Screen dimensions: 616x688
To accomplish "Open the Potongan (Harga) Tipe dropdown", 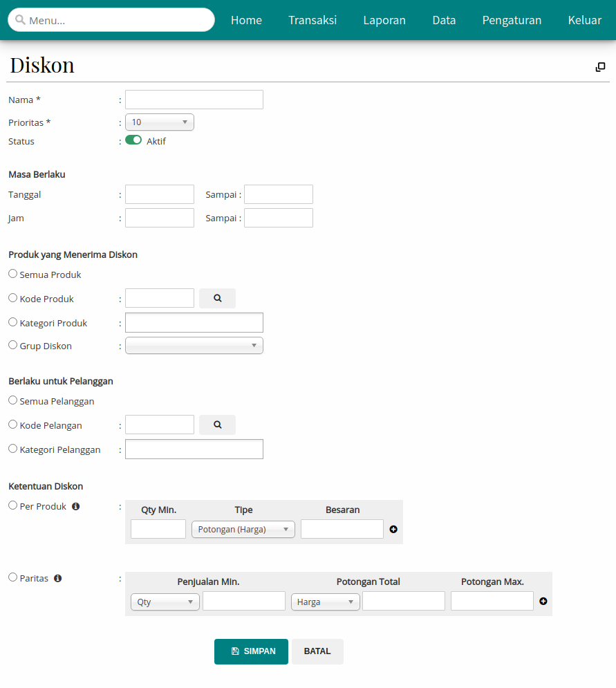I will (x=243, y=529).
